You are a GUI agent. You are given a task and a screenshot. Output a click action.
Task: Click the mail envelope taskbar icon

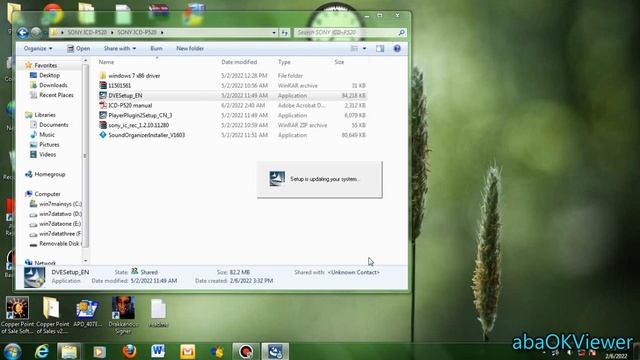pos(187,351)
